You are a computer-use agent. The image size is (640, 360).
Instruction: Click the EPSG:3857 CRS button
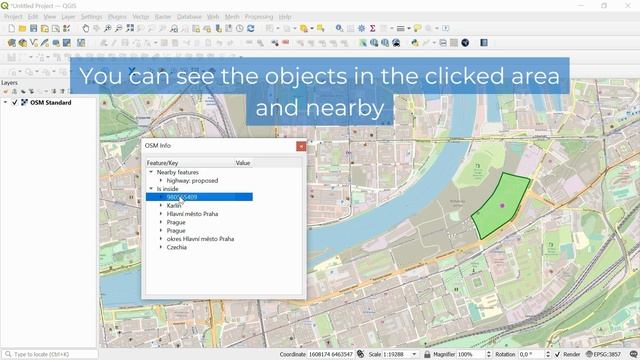point(603,354)
